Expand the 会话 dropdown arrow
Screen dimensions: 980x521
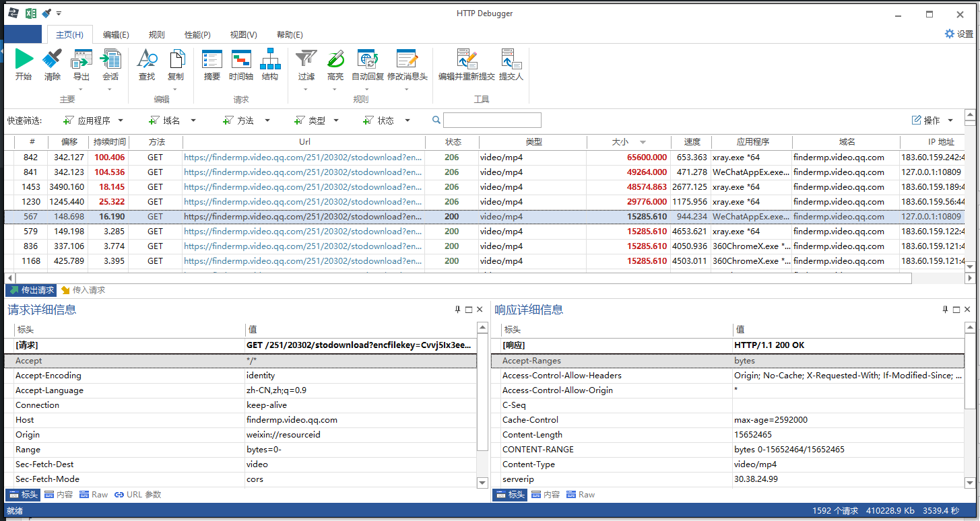click(x=110, y=90)
